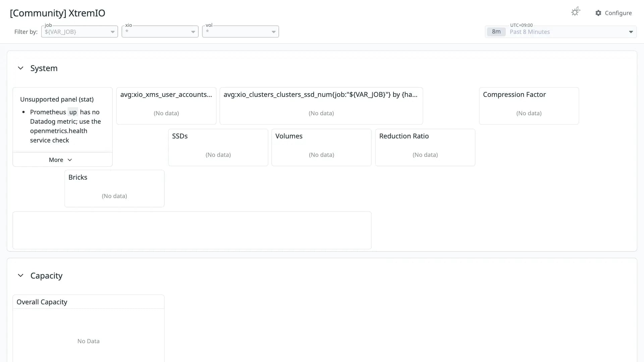Click the Capacity section heading

point(46,276)
